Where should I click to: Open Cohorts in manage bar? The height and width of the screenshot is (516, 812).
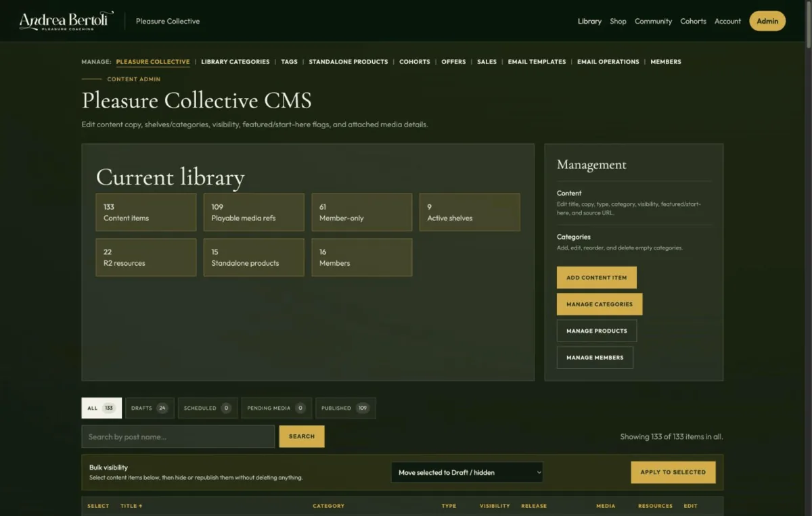(x=414, y=62)
